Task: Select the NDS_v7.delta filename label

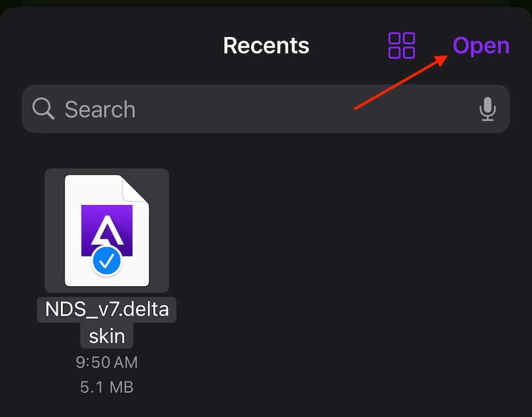Action: pyautogui.click(x=107, y=310)
